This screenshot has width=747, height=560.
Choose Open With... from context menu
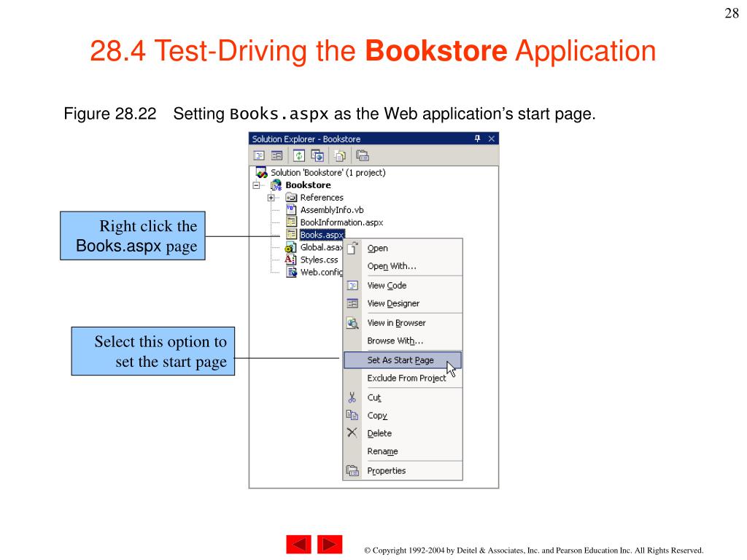(x=403, y=266)
